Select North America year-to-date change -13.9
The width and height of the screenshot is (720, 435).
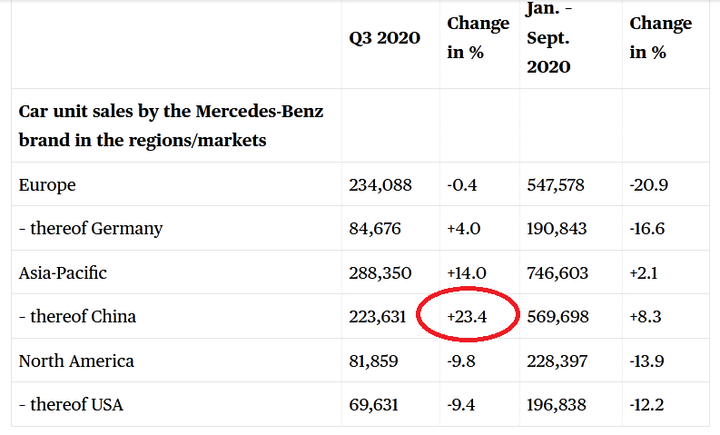click(647, 361)
